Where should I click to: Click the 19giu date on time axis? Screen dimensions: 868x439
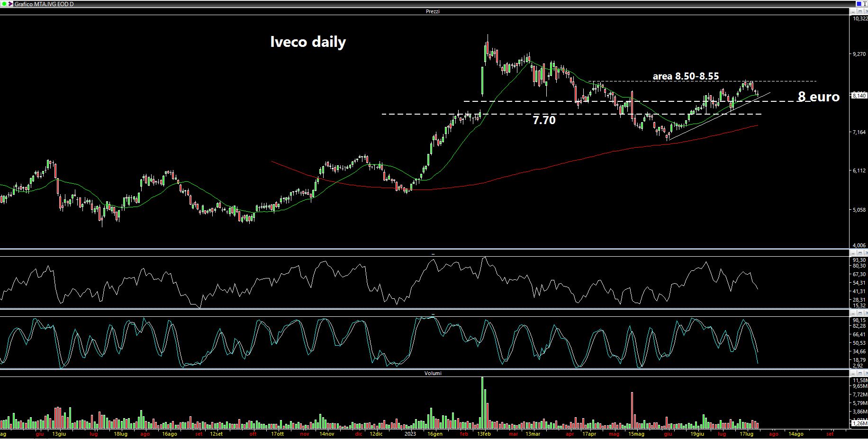697,434
